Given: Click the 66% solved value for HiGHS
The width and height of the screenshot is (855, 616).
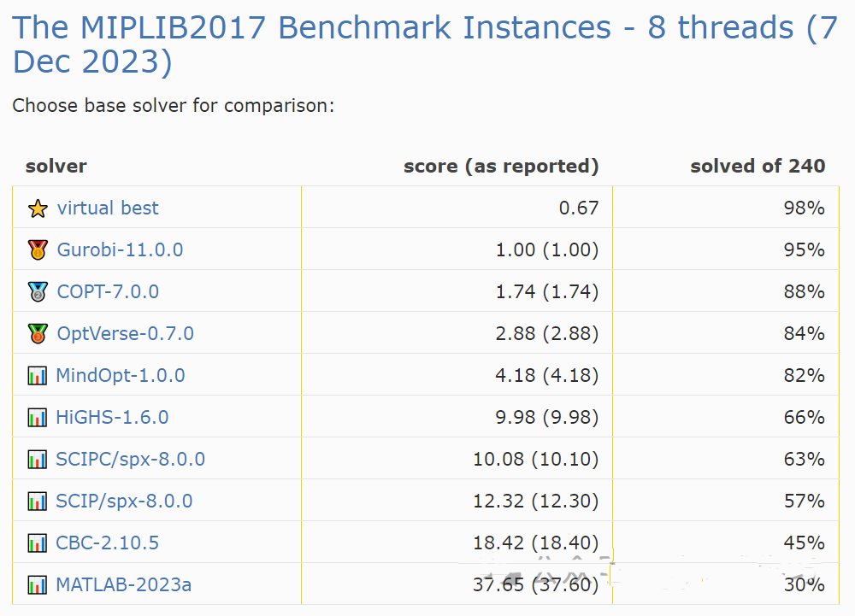Looking at the screenshot, I should [x=805, y=418].
